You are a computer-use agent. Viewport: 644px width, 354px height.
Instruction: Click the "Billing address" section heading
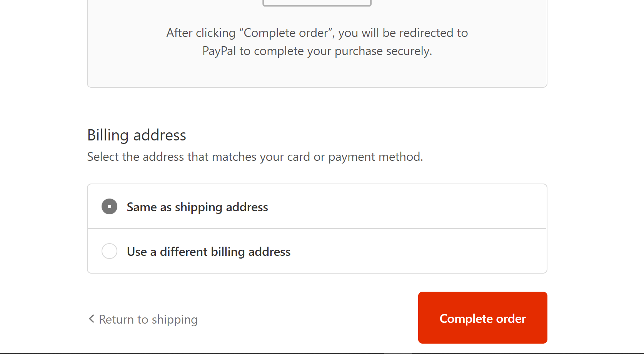coord(137,135)
